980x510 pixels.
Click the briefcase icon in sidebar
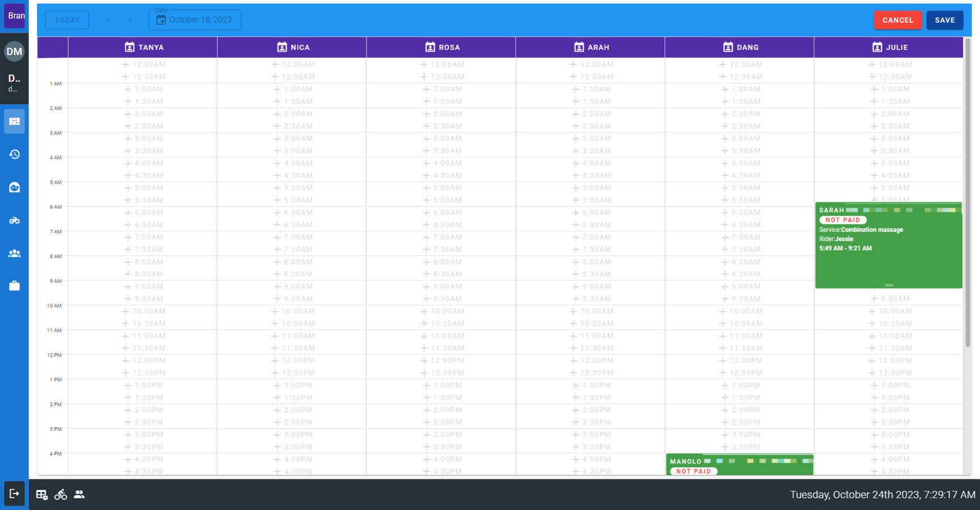14,286
